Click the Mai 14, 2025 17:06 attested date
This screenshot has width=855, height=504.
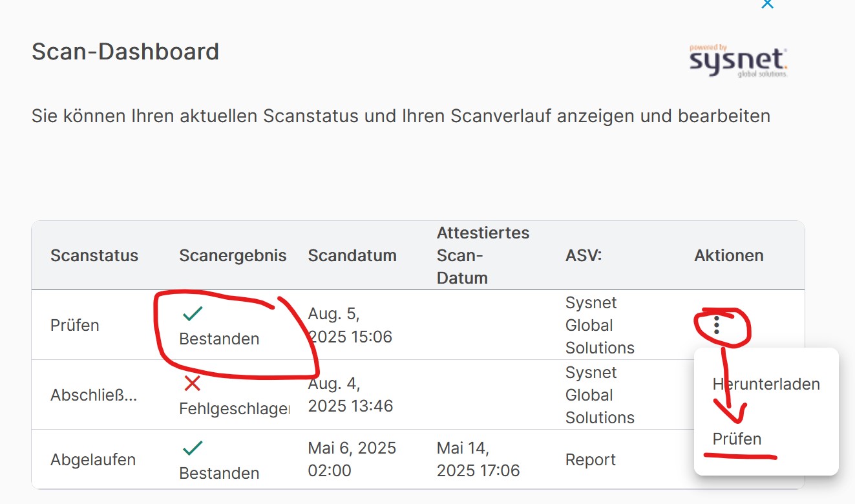click(x=478, y=459)
